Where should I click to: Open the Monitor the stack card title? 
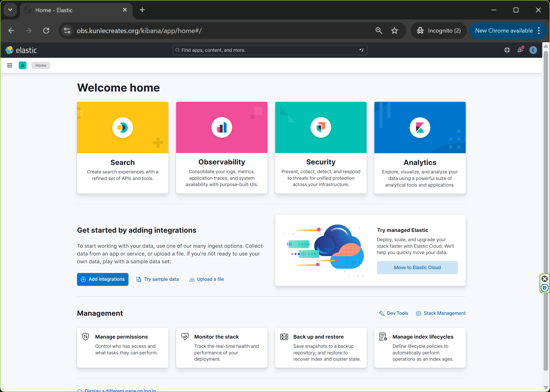coord(216,337)
